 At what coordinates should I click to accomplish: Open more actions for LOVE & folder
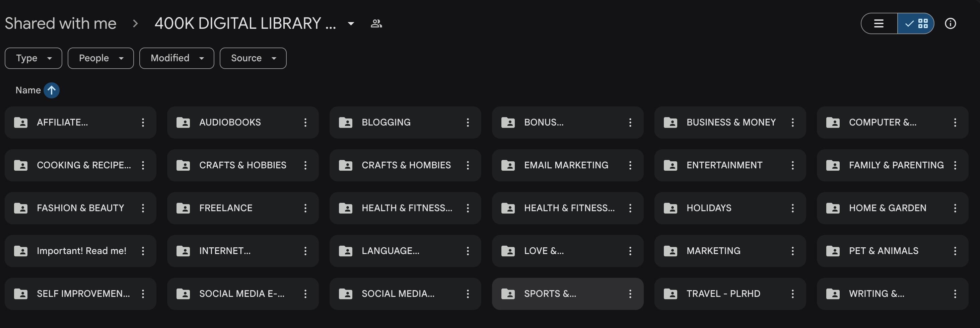pyautogui.click(x=630, y=251)
